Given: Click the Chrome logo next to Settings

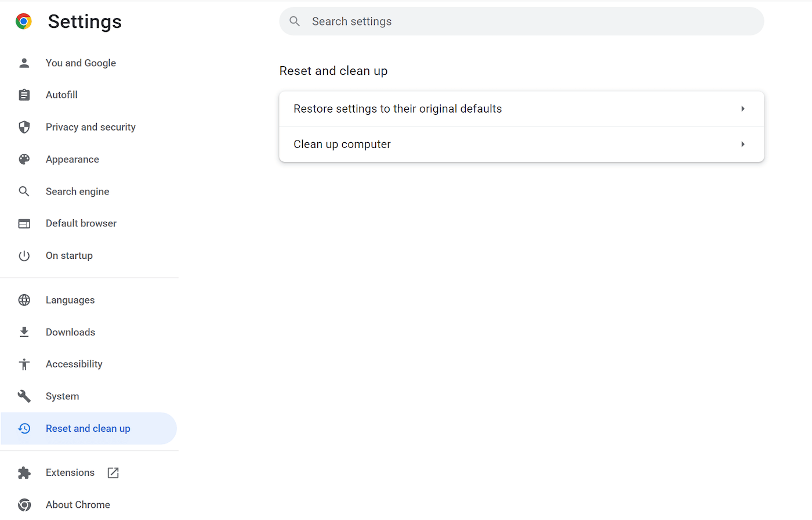Looking at the screenshot, I should [24, 21].
